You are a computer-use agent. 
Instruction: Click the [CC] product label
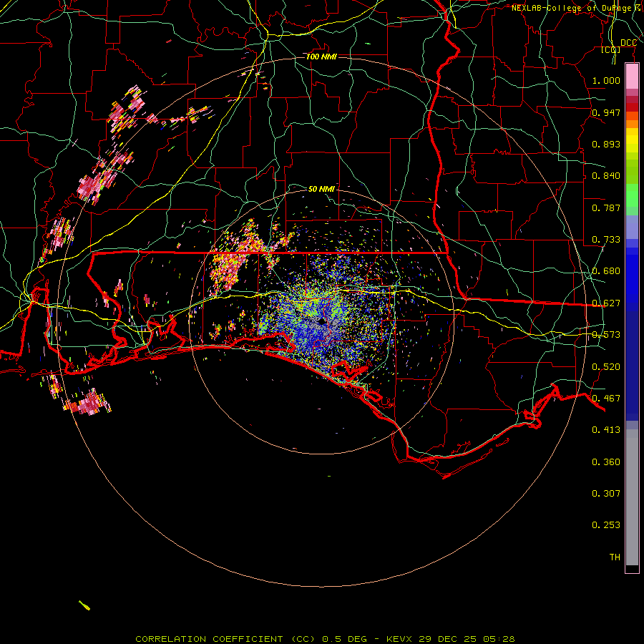tap(611, 50)
